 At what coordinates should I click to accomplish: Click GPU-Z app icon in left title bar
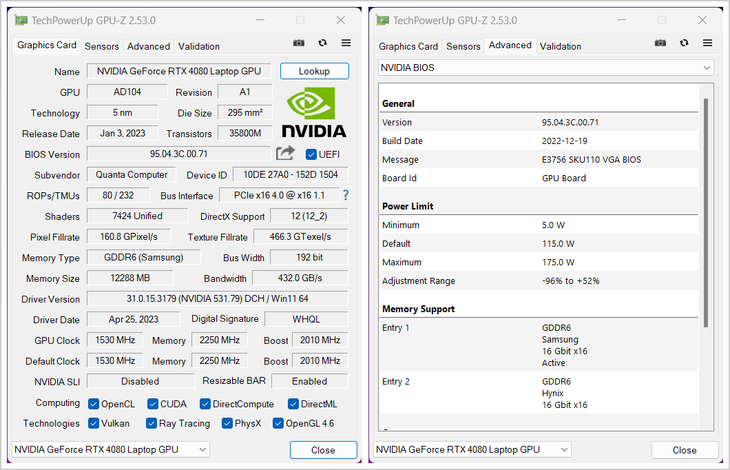tap(21, 20)
